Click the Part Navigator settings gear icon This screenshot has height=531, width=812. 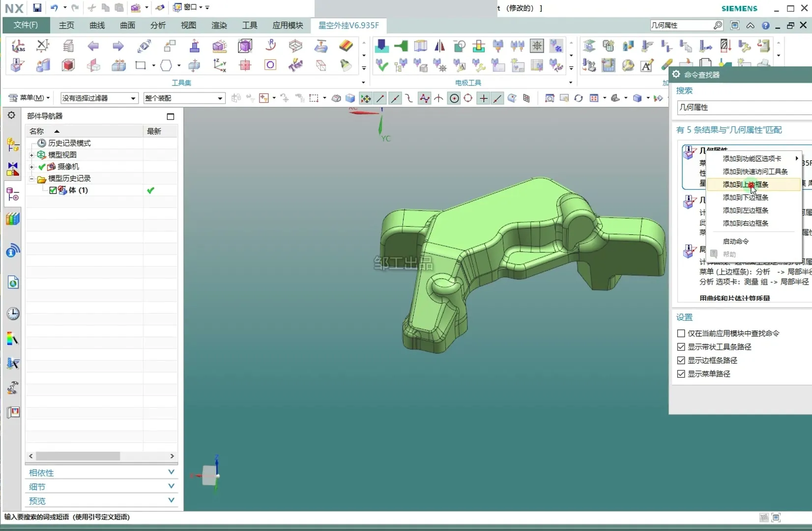tap(11, 115)
